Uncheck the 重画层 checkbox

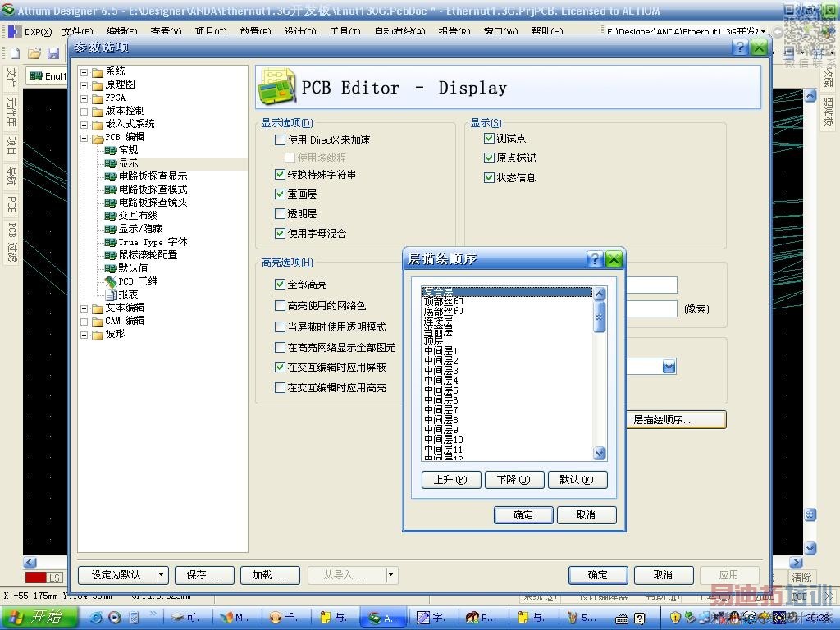coord(280,194)
